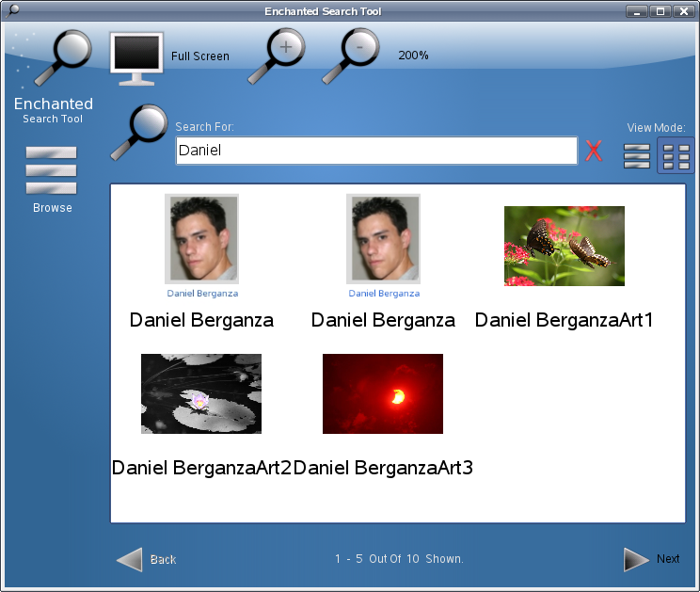Zoom out with the minus magnifier
The image size is (700, 592).
[x=351, y=56]
